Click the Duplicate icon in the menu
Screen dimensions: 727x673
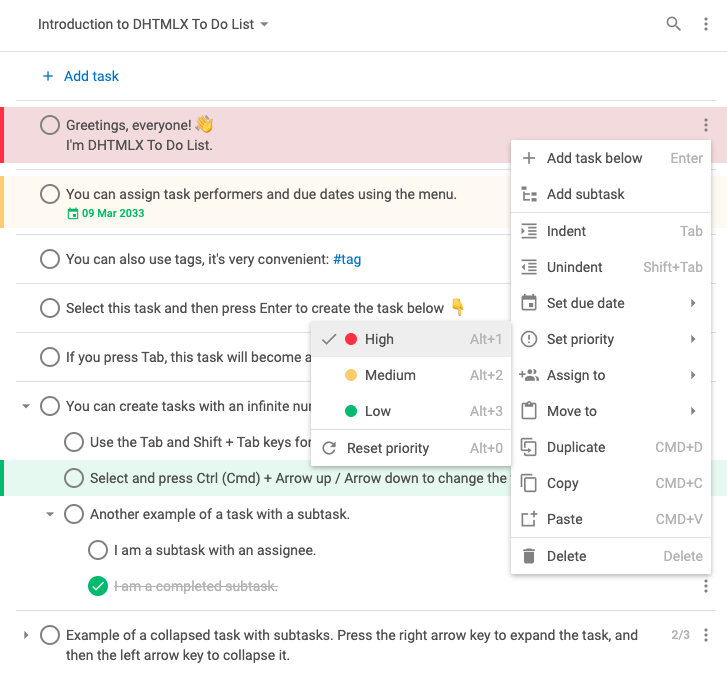pos(529,447)
